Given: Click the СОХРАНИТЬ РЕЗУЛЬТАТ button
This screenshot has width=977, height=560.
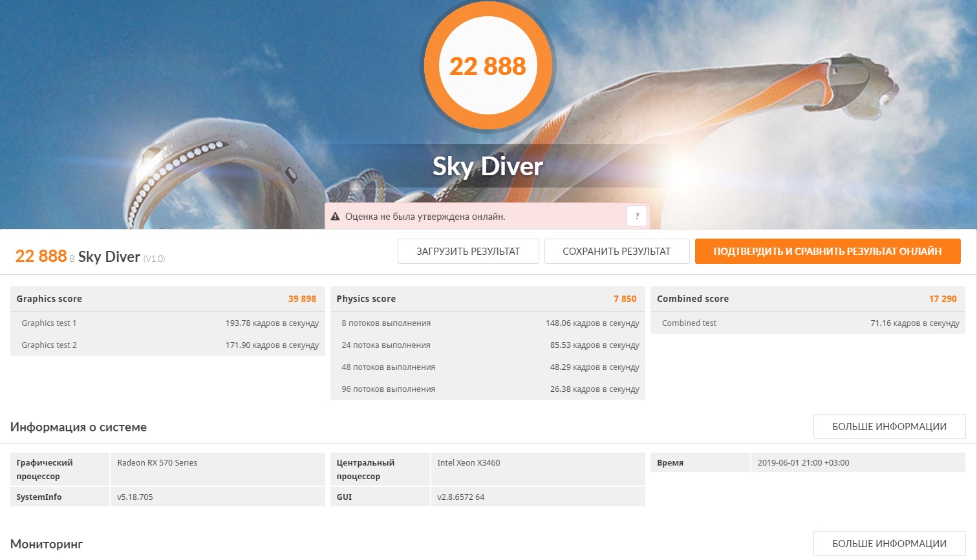Looking at the screenshot, I should (x=617, y=252).
